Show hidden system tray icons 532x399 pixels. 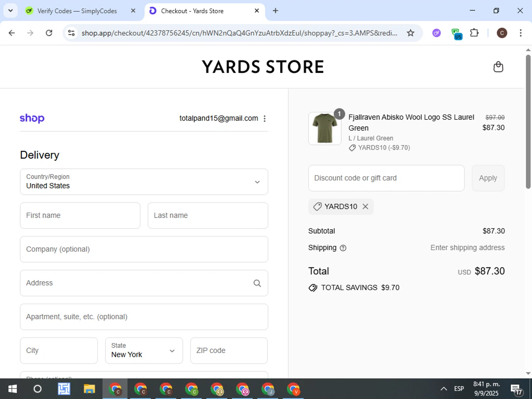coord(444,389)
